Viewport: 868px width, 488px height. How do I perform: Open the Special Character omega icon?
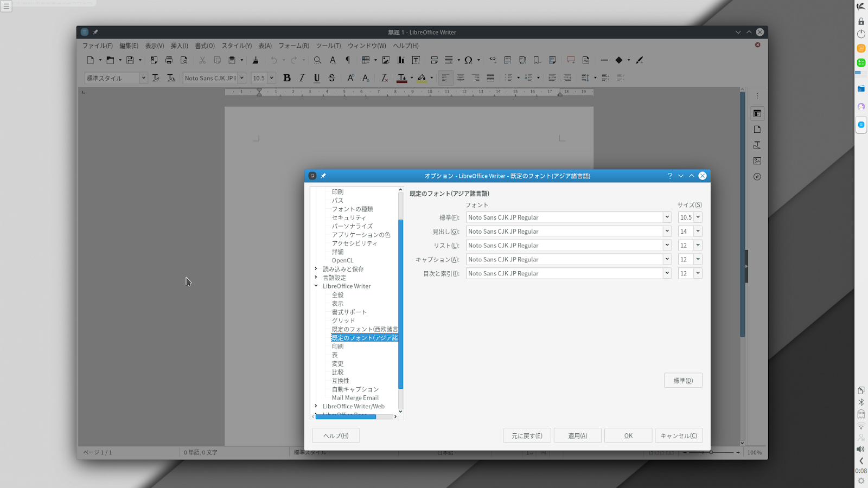pyautogui.click(x=468, y=60)
